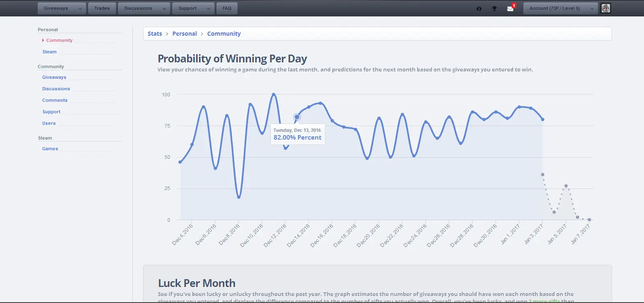The width and height of the screenshot is (644, 303).
Task: Click the highlighted Dec 13 data point
Action: point(297,117)
